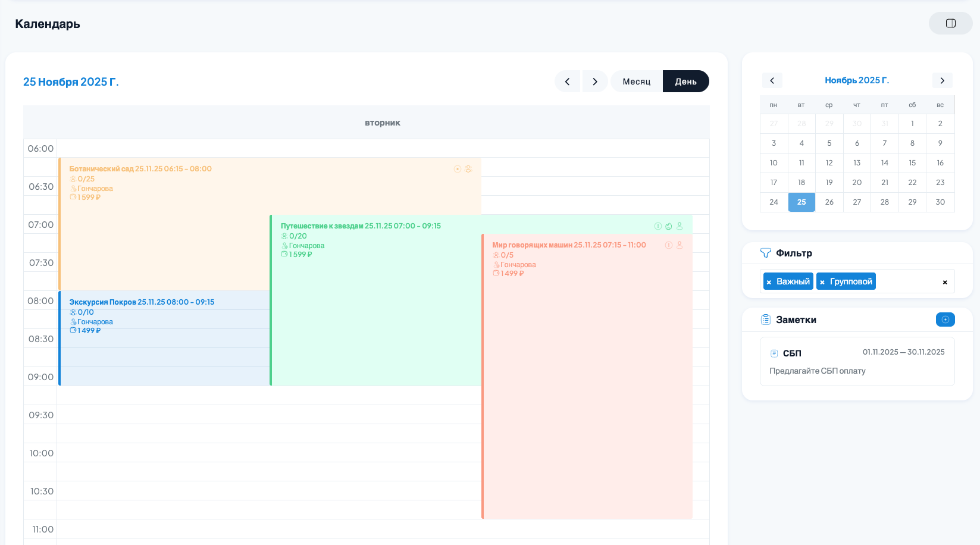Click the funnel icon beside Фильтр
Screen dimensions: 980x545
click(x=765, y=253)
